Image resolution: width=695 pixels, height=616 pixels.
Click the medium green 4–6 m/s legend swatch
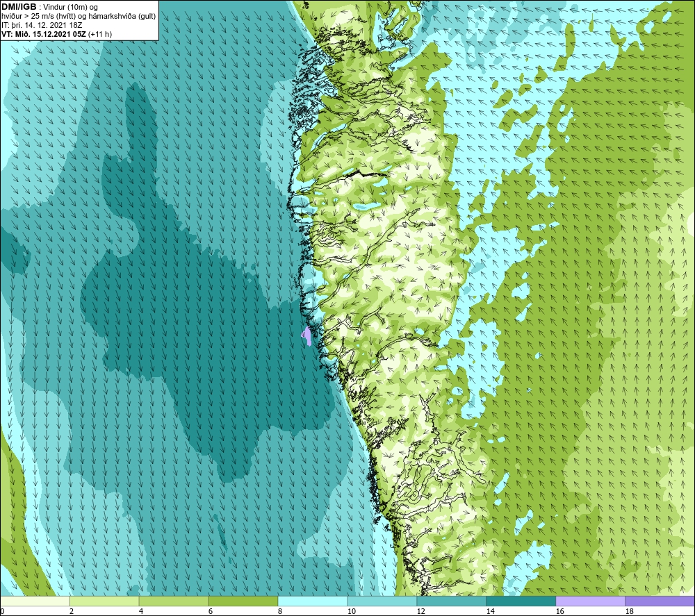(x=174, y=601)
